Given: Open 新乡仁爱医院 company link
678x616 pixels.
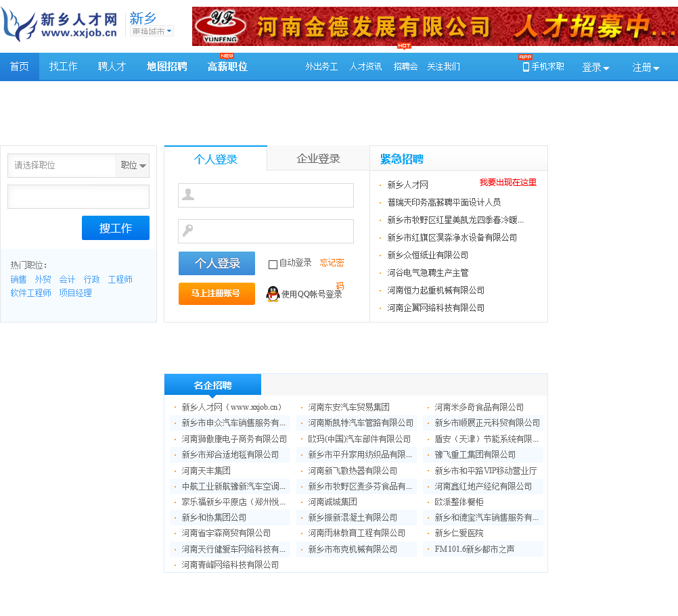Looking at the screenshot, I should coord(459,533).
